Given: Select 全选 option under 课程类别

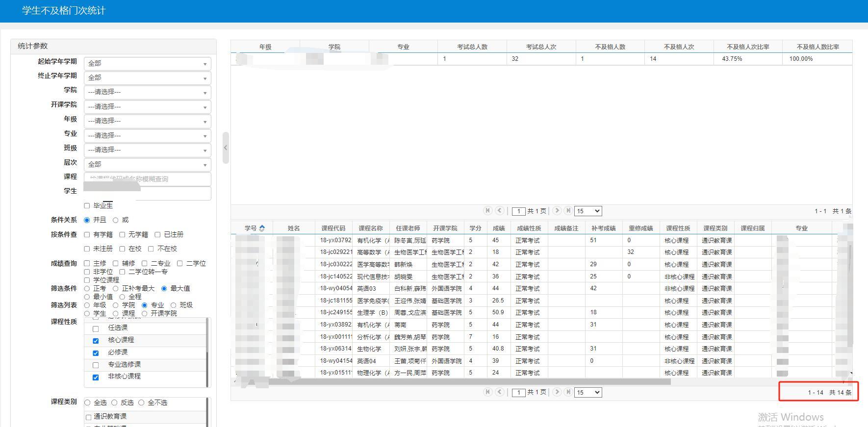Looking at the screenshot, I should pos(88,403).
